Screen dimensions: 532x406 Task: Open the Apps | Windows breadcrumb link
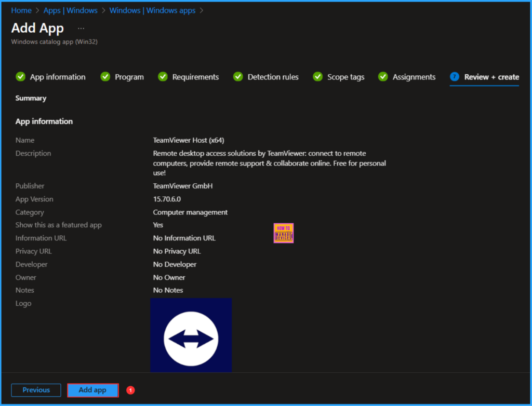click(x=70, y=10)
